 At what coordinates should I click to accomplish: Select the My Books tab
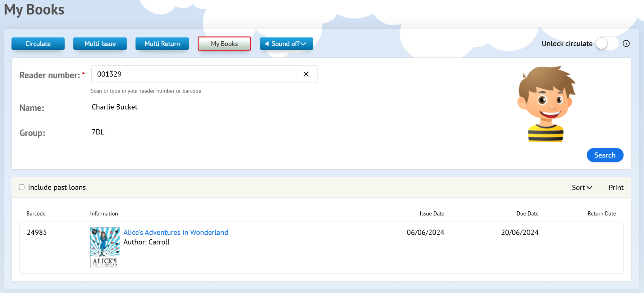tap(224, 44)
